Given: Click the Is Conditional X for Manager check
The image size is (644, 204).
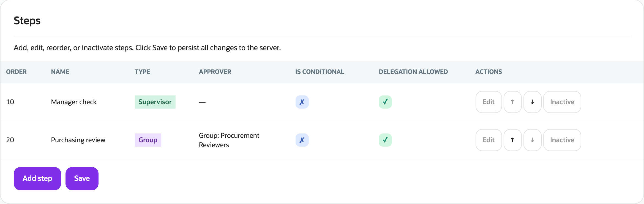Looking at the screenshot, I should tap(302, 102).
